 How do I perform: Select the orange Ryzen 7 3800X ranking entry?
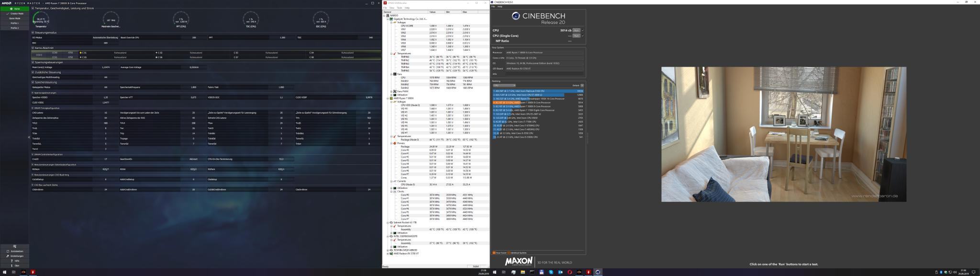[x=538, y=103]
